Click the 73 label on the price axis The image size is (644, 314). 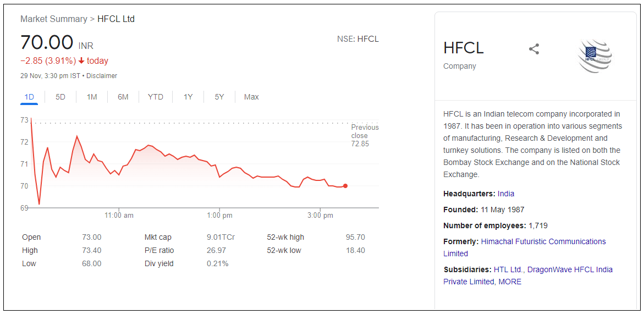[x=24, y=120]
